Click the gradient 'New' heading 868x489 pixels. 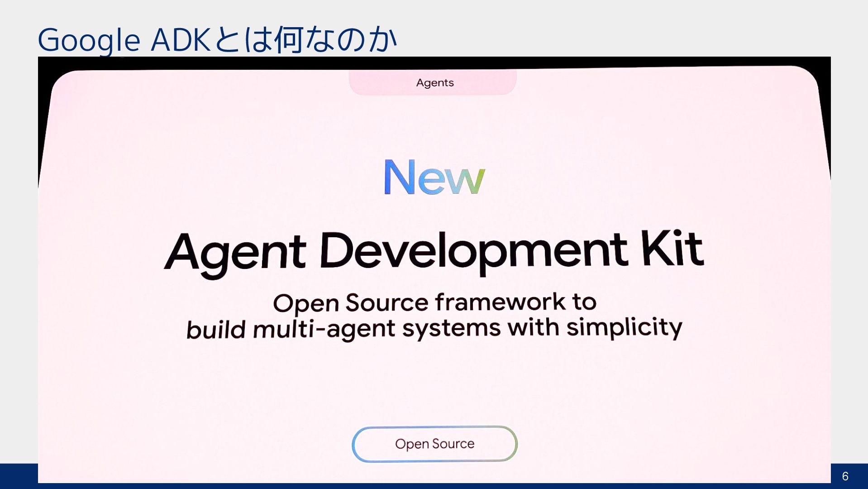pyautogui.click(x=434, y=177)
